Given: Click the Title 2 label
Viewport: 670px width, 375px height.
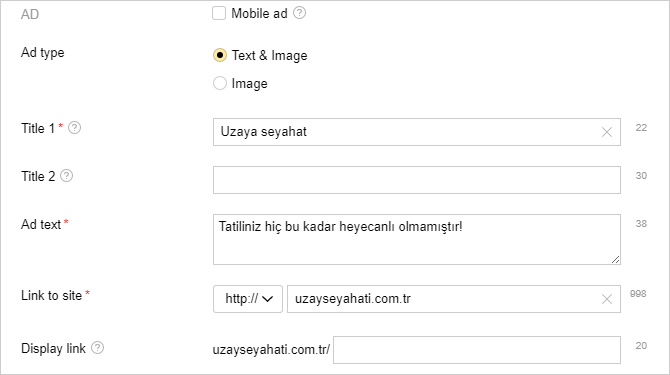Looking at the screenshot, I should pos(38,176).
